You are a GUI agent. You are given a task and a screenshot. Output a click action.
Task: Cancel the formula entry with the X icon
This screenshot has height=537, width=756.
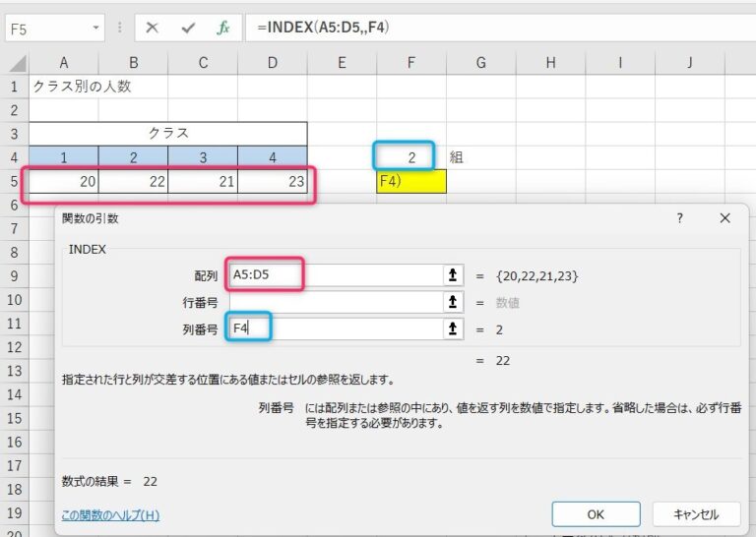[x=152, y=28]
